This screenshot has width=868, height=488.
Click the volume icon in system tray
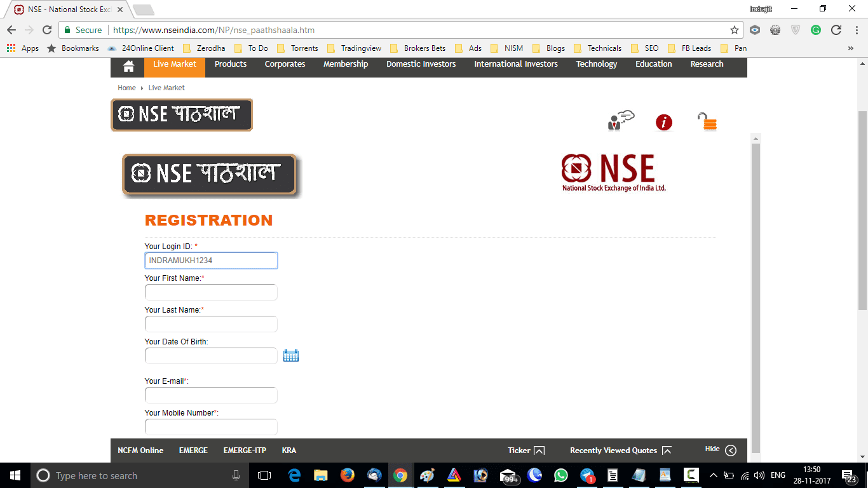(x=759, y=475)
